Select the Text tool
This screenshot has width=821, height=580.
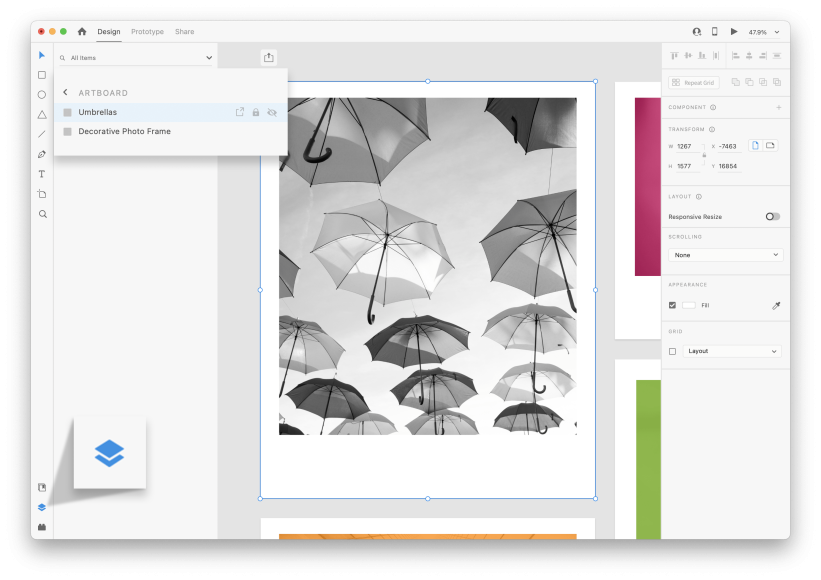(x=41, y=173)
